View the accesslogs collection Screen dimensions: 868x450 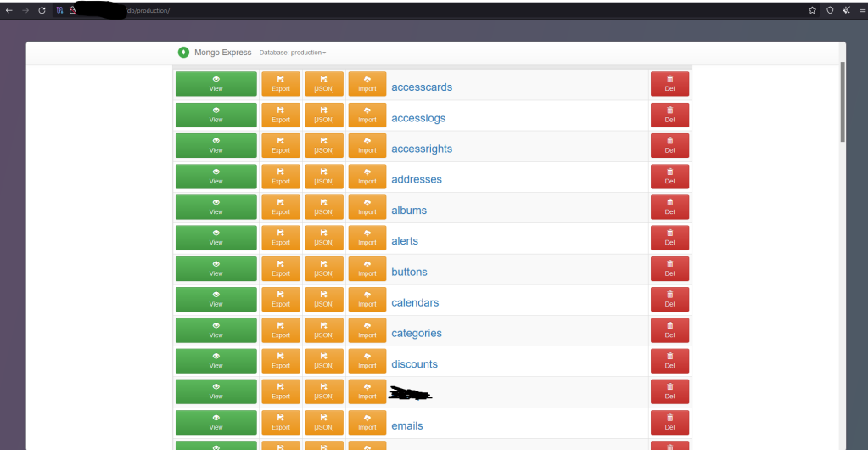click(x=216, y=115)
